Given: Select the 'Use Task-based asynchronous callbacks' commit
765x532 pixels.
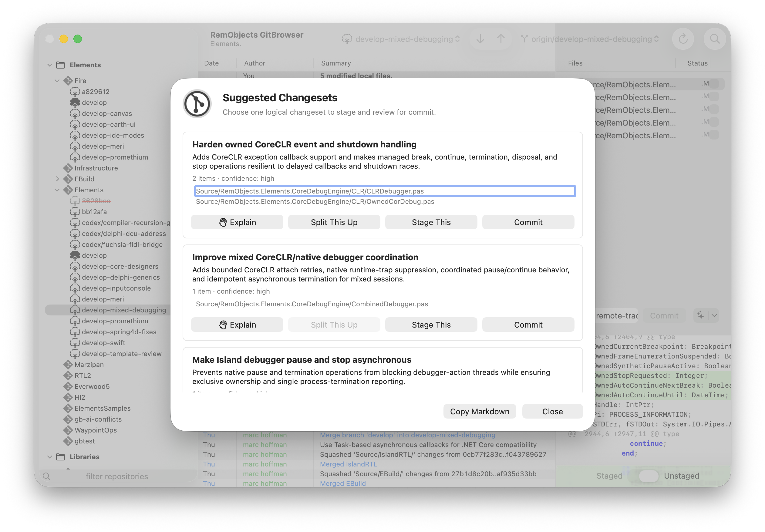Looking at the screenshot, I should pyautogui.click(x=376, y=445).
